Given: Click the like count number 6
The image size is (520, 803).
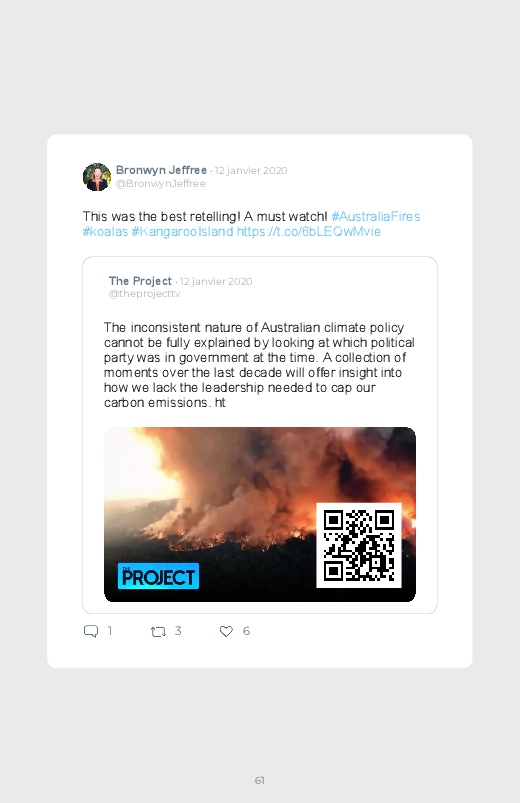Looking at the screenshot, I should 246,631.
